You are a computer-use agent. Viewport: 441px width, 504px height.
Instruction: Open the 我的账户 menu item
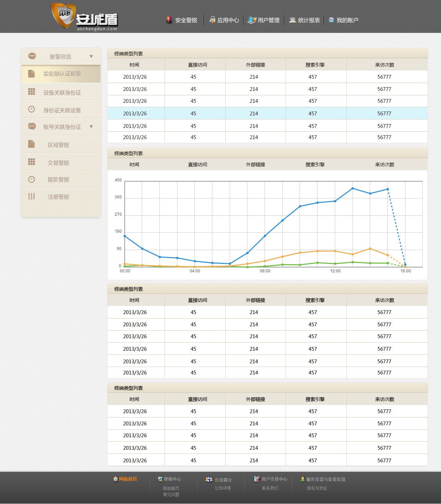tap(347, 20)
